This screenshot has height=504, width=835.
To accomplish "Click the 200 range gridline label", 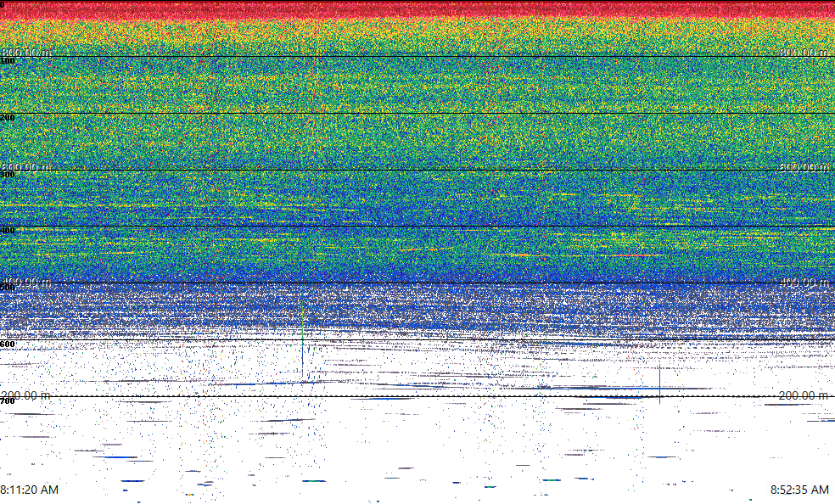I will coord(8,118).
